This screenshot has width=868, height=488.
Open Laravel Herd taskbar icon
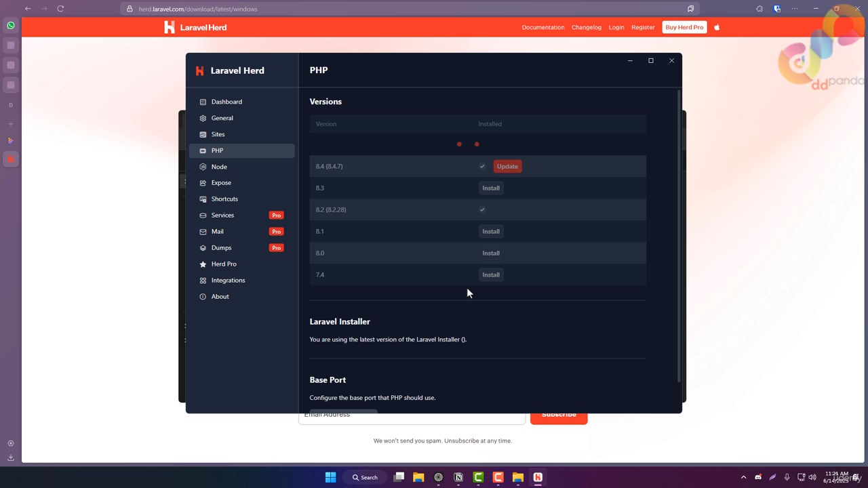538,477
